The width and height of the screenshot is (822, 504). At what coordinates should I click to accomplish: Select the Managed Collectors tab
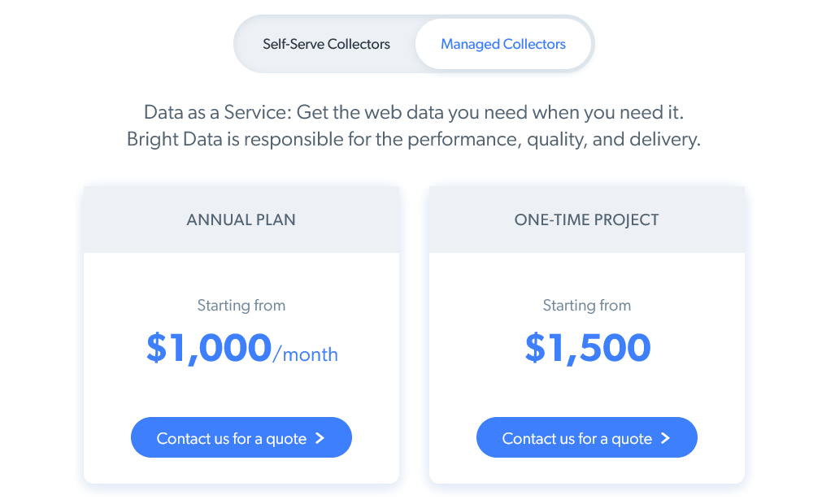pos(502,44)
